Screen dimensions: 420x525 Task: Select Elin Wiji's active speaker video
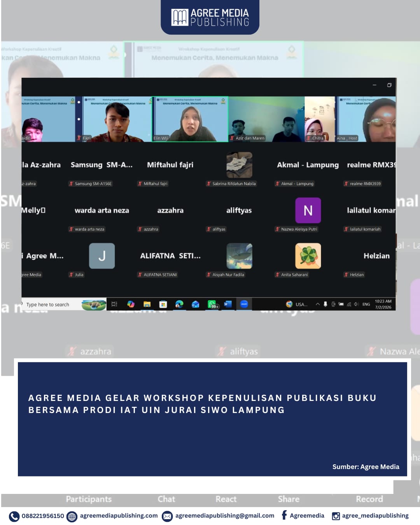190,119
